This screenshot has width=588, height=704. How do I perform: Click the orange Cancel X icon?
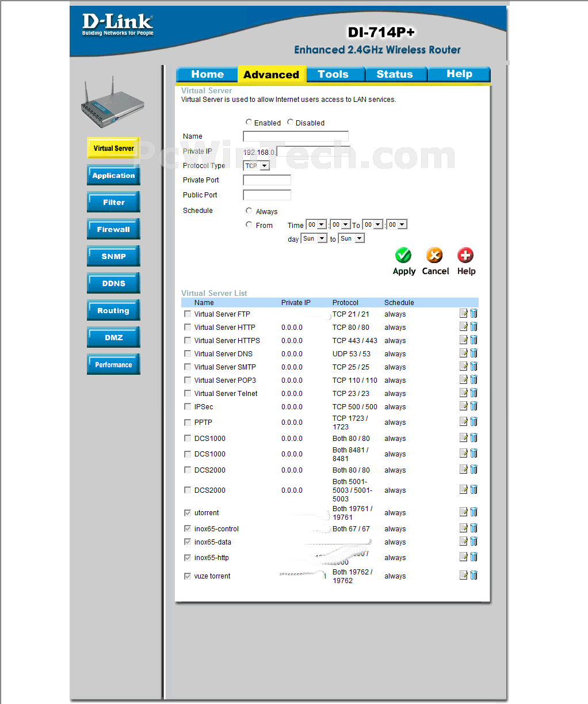point(434,255)
